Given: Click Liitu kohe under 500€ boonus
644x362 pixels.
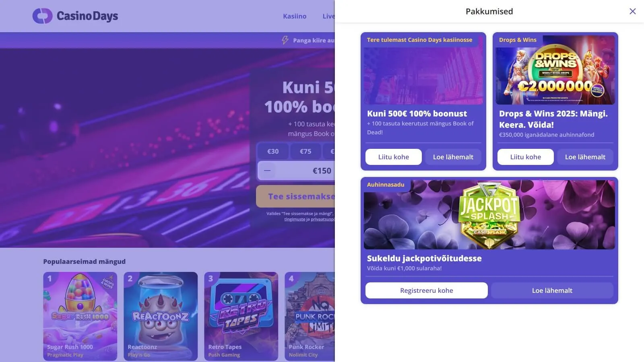Looking at the screenshot, I should pyautogui.click(x=394, y=157).
